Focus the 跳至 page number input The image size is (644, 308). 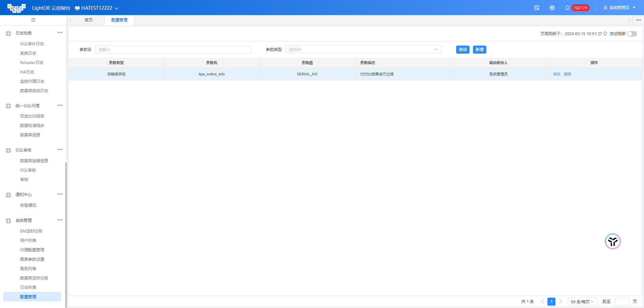click(622, 302)
